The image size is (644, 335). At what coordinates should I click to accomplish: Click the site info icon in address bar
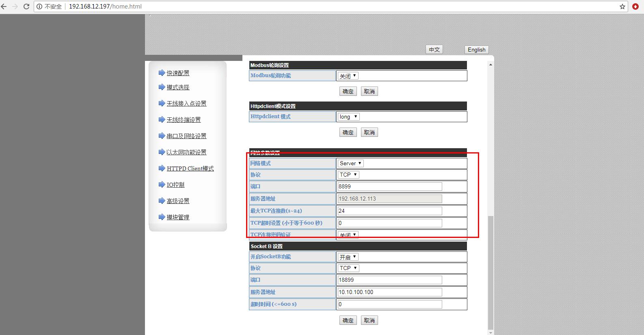click(39, 6)
